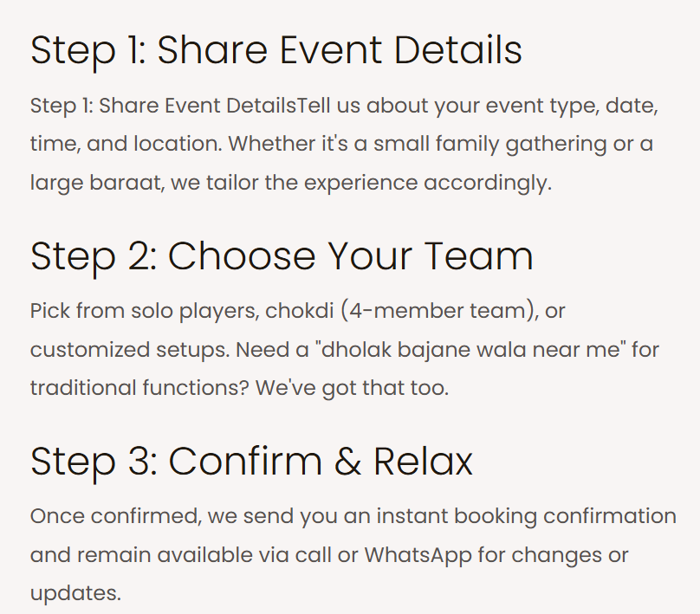Click the sentence "We've got that too."
The image size is (700, 614).
coord(352,388)
